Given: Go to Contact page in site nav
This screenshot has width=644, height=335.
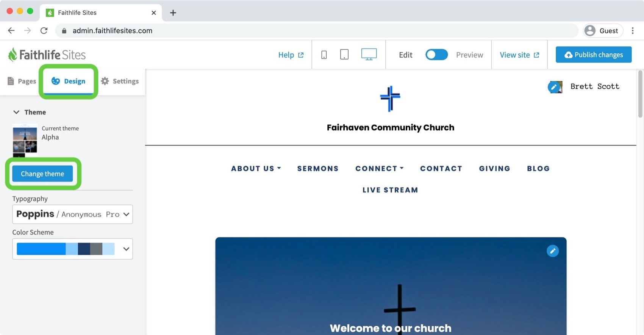Looking at the screenshot, I should (x=441, y=169).
